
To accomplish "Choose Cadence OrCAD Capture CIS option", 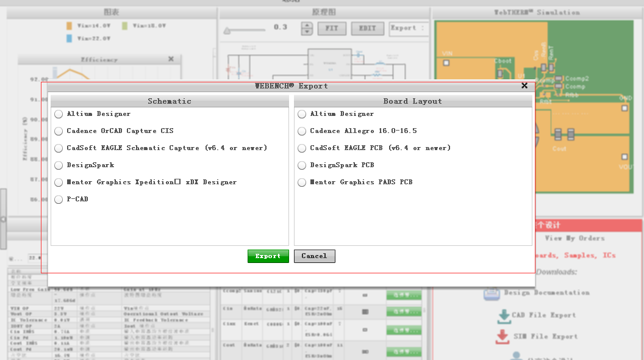I will coord(59,131).
